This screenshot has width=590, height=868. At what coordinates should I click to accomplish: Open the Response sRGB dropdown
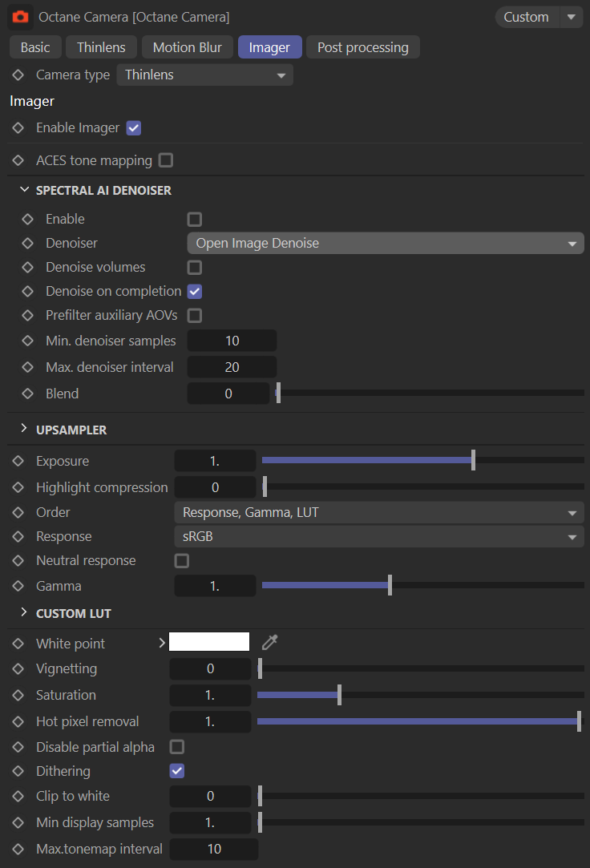pyautogui.click(x=378, y=537)
